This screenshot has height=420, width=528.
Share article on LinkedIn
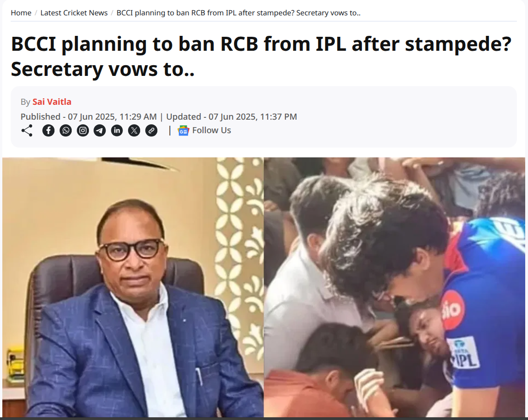(117, 131)
